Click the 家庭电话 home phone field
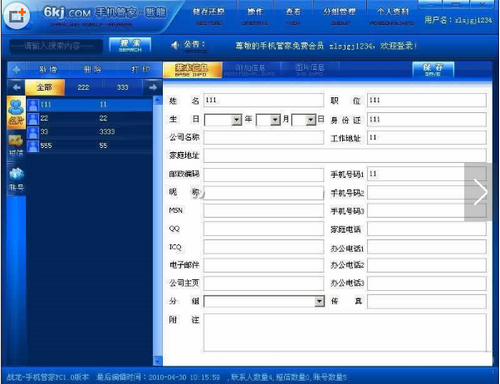 point(427,229)
